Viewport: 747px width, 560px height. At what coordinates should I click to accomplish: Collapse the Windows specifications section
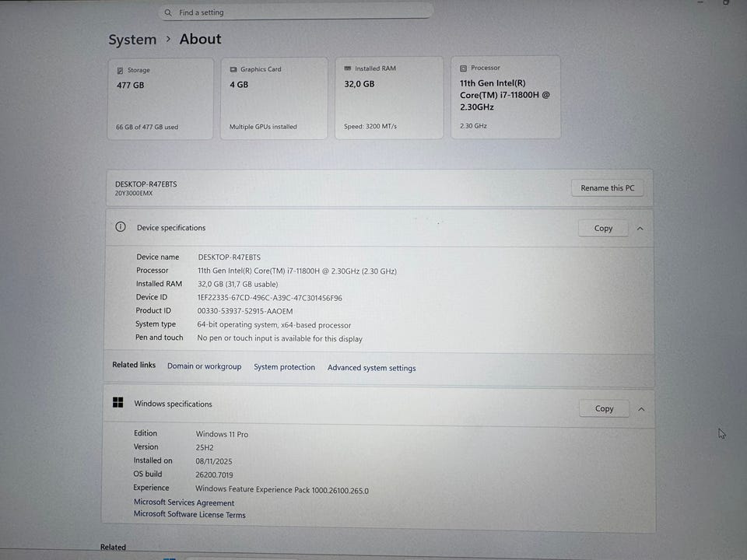[x=641, y=409]
